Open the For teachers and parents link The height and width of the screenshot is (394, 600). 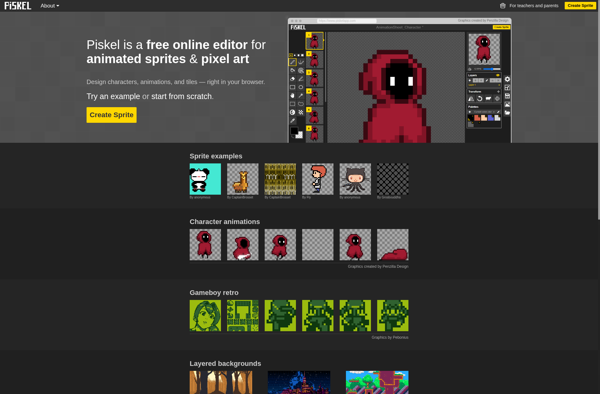pos(534,6)
